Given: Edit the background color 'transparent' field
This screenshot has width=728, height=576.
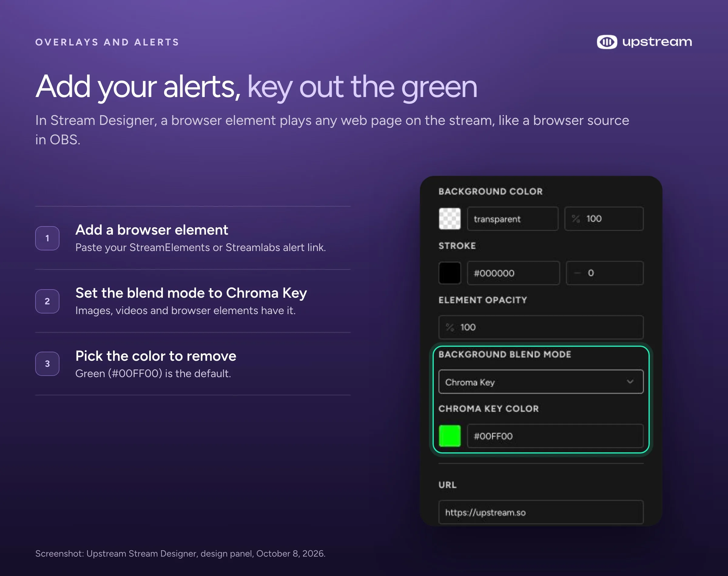Looking at the screenshot, I should [x=512, y=219].
